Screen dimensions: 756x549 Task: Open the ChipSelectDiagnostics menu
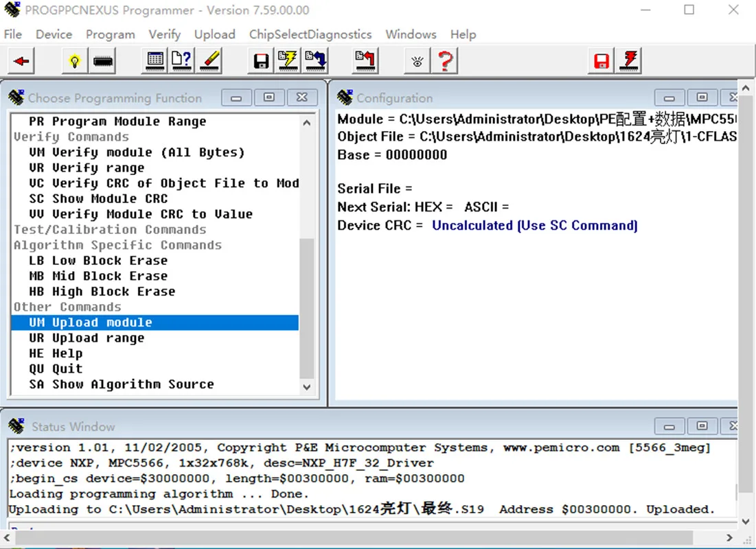[310, 34]
